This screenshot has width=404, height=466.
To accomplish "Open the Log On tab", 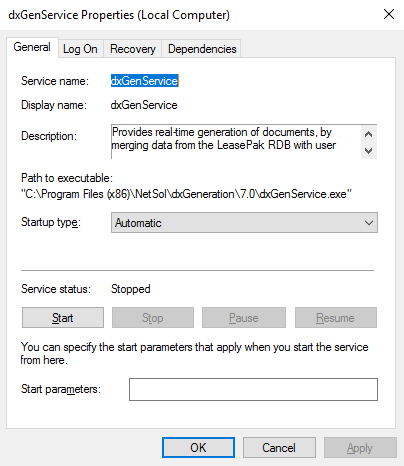I will tap(80, 49).
